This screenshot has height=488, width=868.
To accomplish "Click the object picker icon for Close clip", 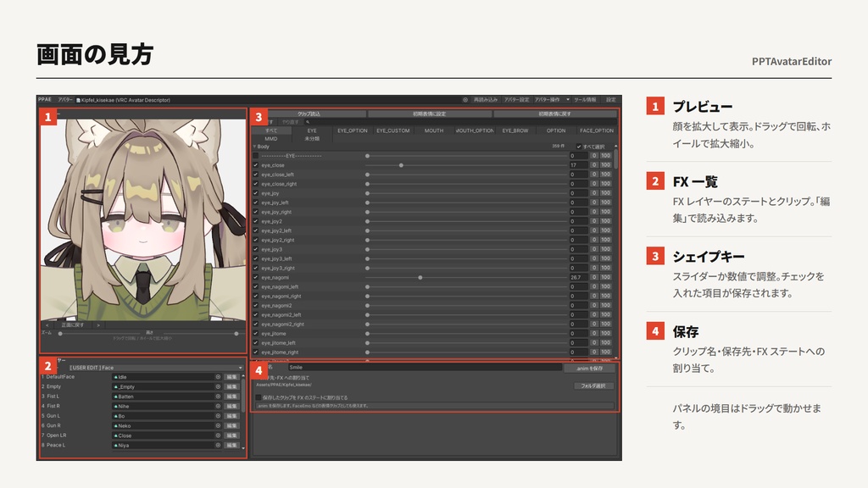I will pos(218,435).
